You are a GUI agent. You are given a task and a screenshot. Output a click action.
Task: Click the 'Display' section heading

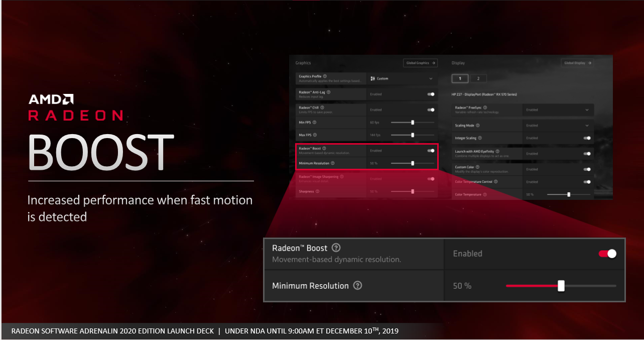coord(458,63)
